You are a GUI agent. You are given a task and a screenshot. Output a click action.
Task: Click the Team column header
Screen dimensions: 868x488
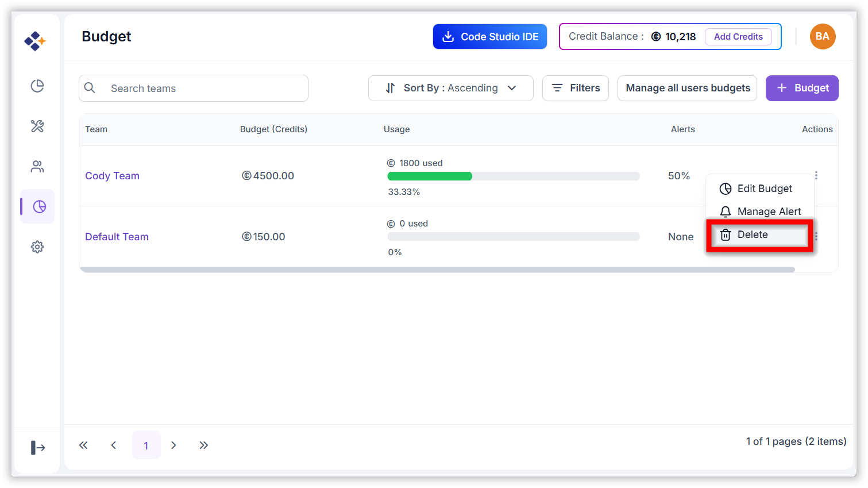(96, 129)
